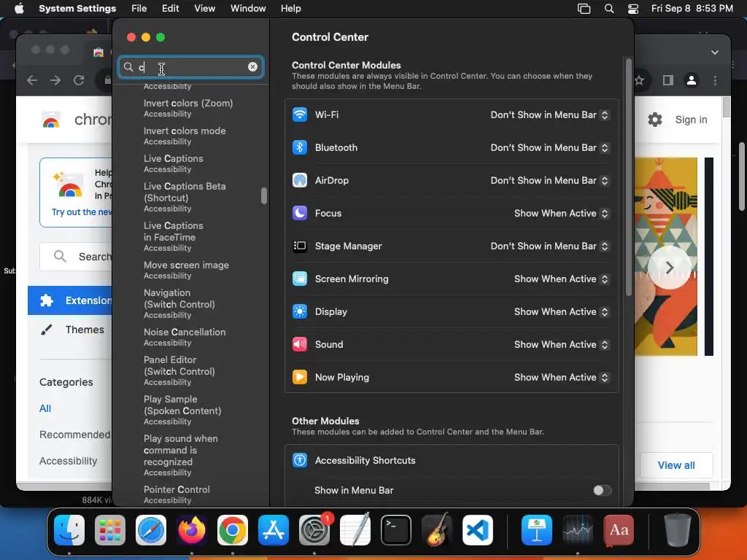Click the search results sidebar scrollbar
Viewport: 747px width, 560px height.
click(264, 195)
